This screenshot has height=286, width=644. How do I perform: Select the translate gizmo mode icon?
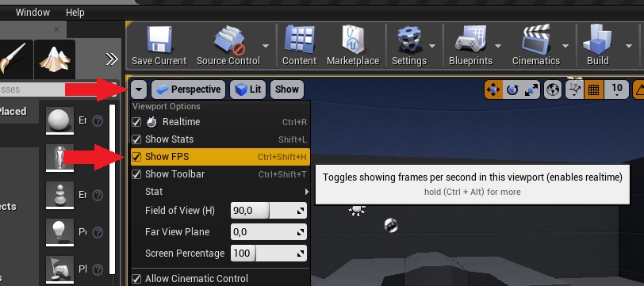tap(493, 90)
